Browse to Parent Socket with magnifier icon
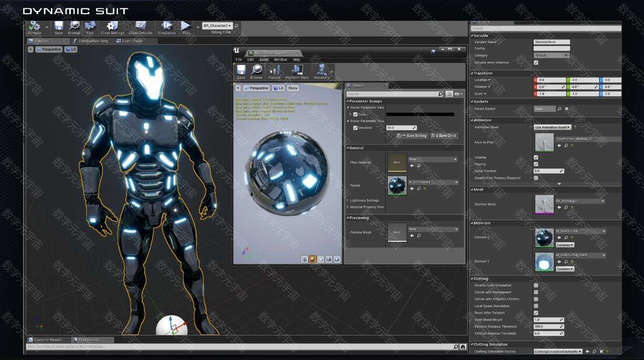 [x=560, y=109]
